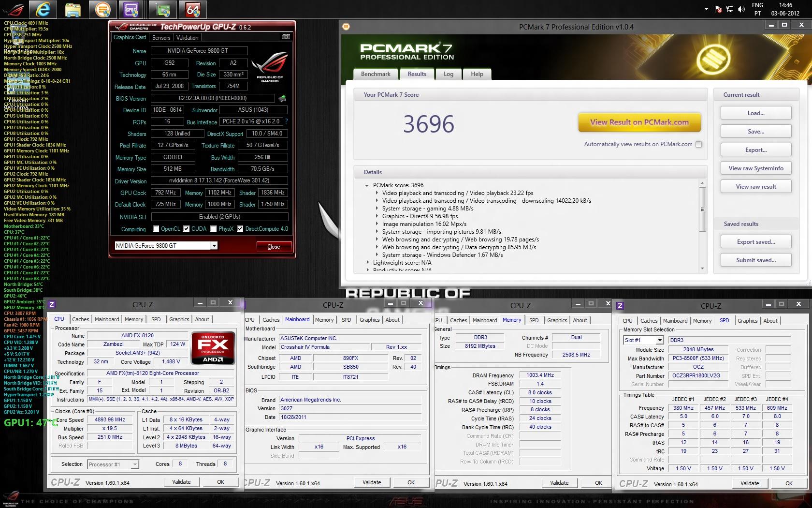Expand the Video playback 23.22 fps item
Screen dimensions: 812x508
pos(377,193)
